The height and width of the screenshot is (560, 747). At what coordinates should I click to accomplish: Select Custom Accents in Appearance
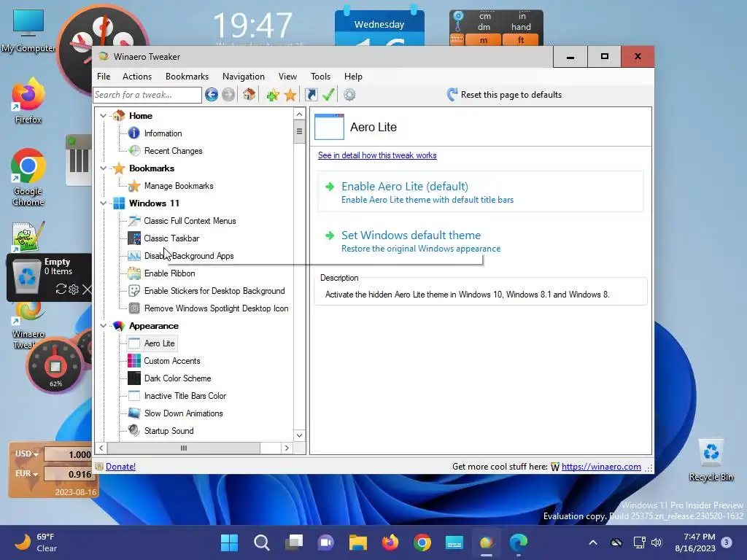(172, 361)
